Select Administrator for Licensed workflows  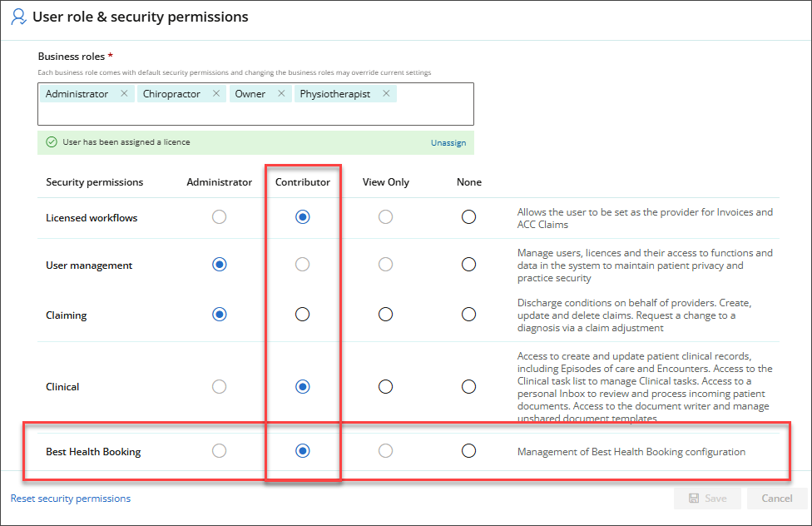pos(219,216)
